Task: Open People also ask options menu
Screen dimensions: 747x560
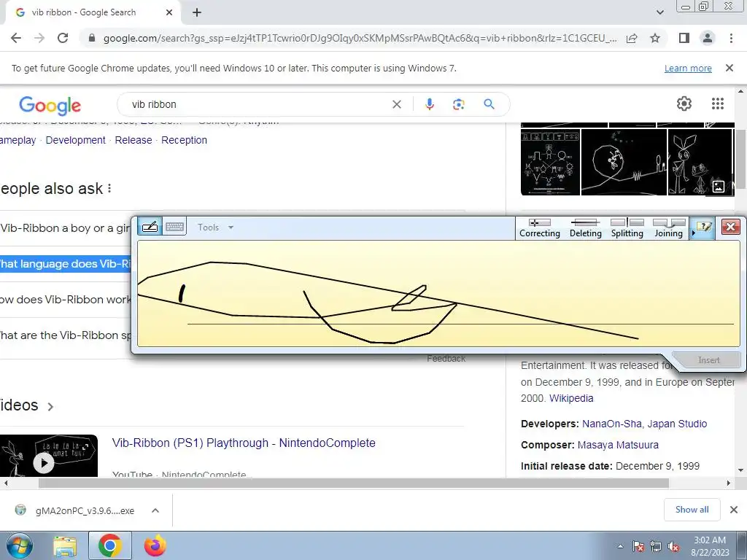Action: [x=109, y=189]
